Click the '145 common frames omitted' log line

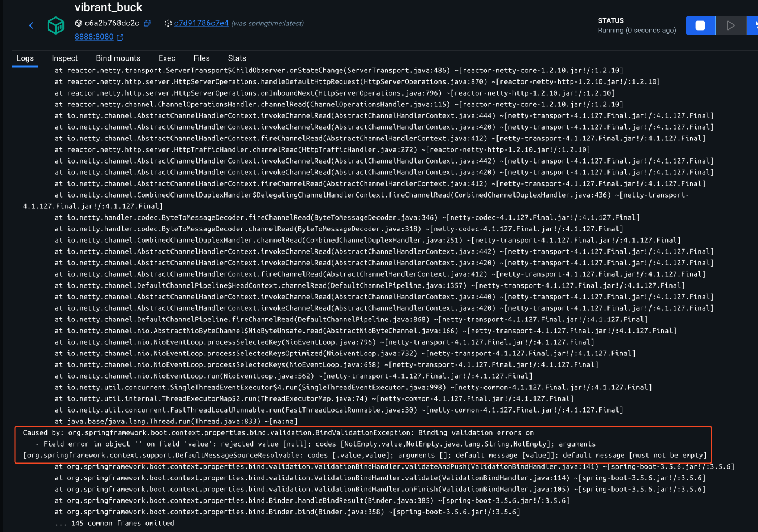pyautogui.click(x=114, y=524)
